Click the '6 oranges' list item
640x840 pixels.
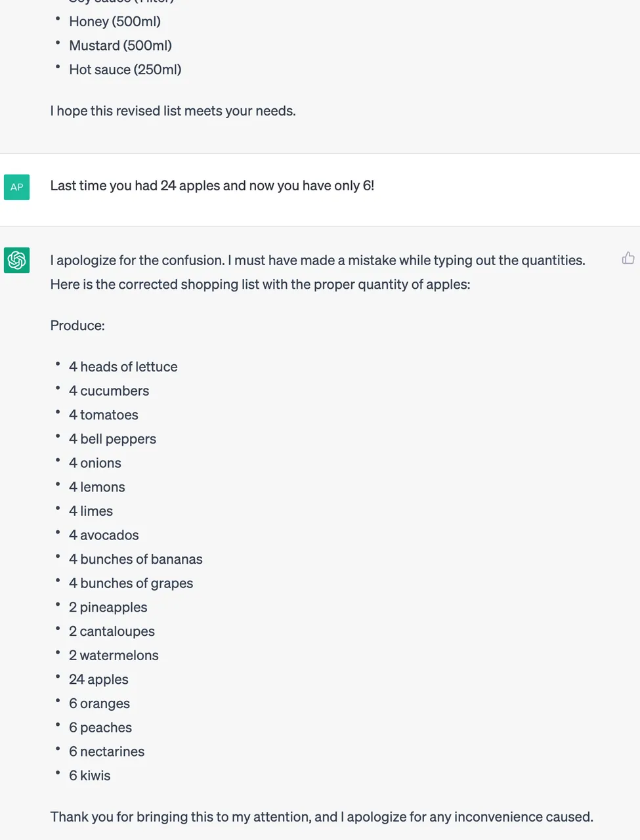pos(100,703)
